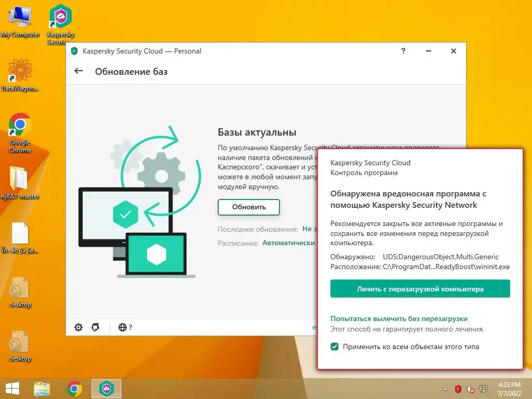Launch Google Chrome desktop shortcut
This screenshot has height=399, width=532.
20,133
